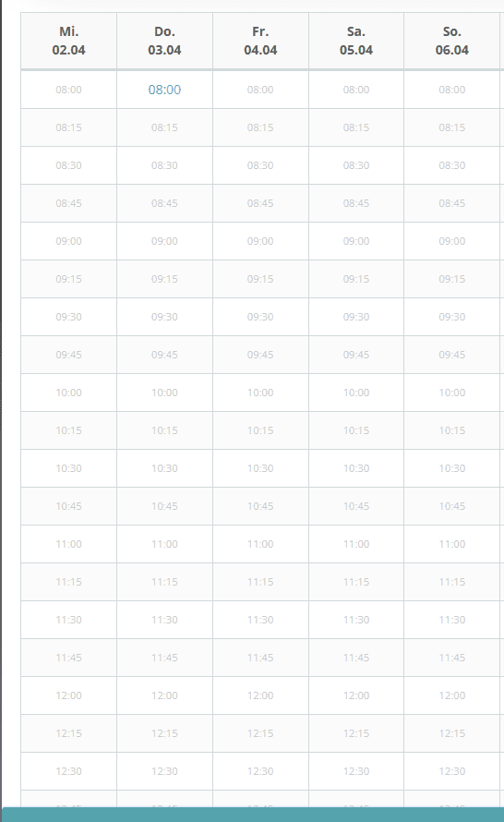Screen dimensions: 504x822
Task: Choose the 09:00 slot on Wednesday 02.04
Action: pyautogui.click(x=68, y=241)
